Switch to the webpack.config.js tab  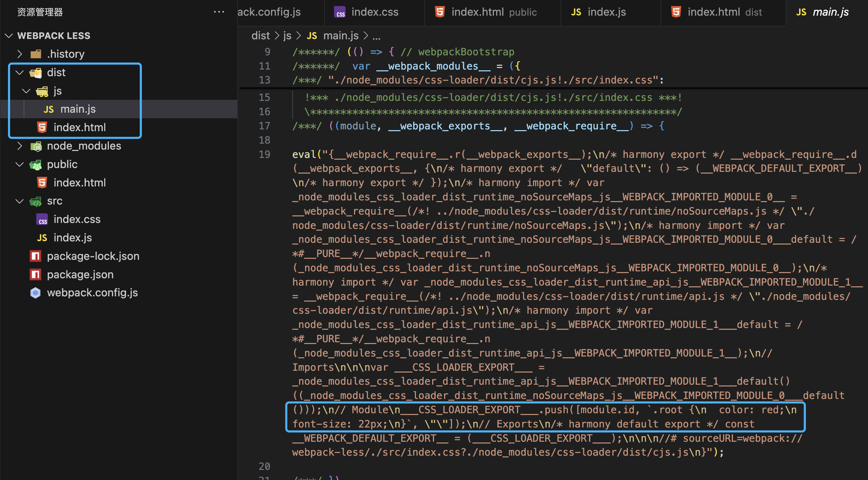(269, 12)
